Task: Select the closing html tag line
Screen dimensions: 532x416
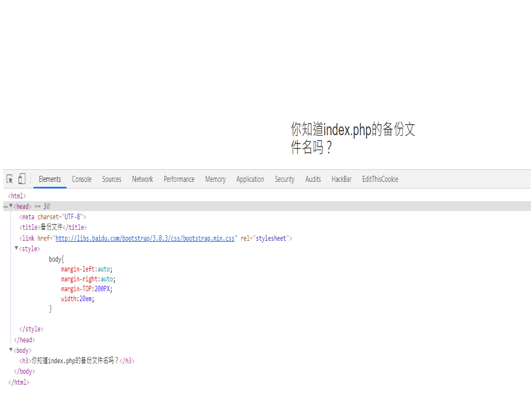Action: [x=19, y=382]
